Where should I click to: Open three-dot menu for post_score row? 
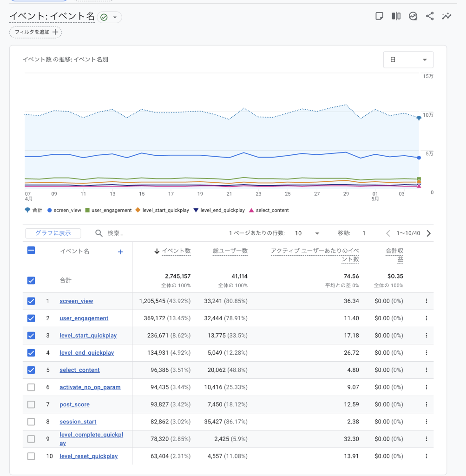(x=426, y=404)
